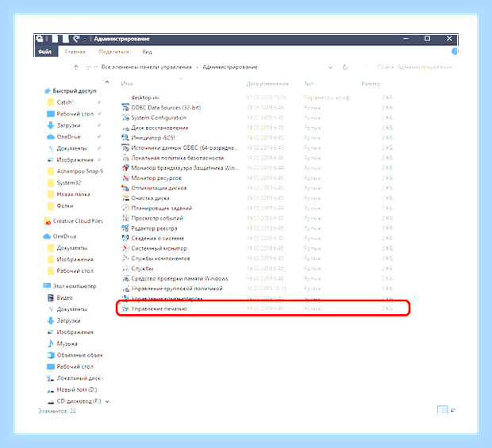Select the desktop.ini file name
The image size is (492, 448).
[145, 98]
